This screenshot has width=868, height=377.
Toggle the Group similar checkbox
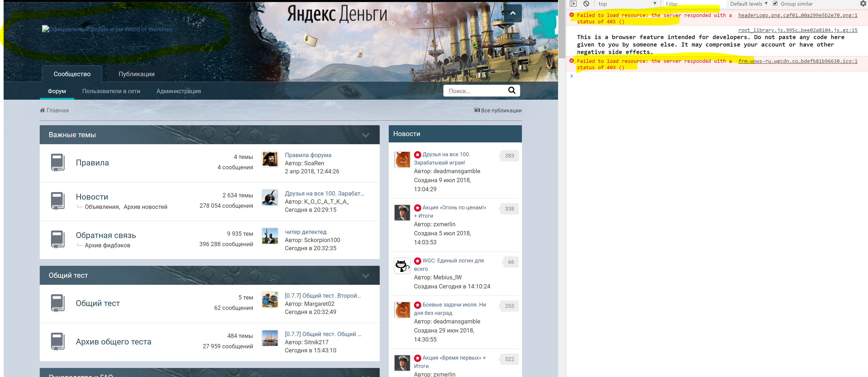(775, 4)
